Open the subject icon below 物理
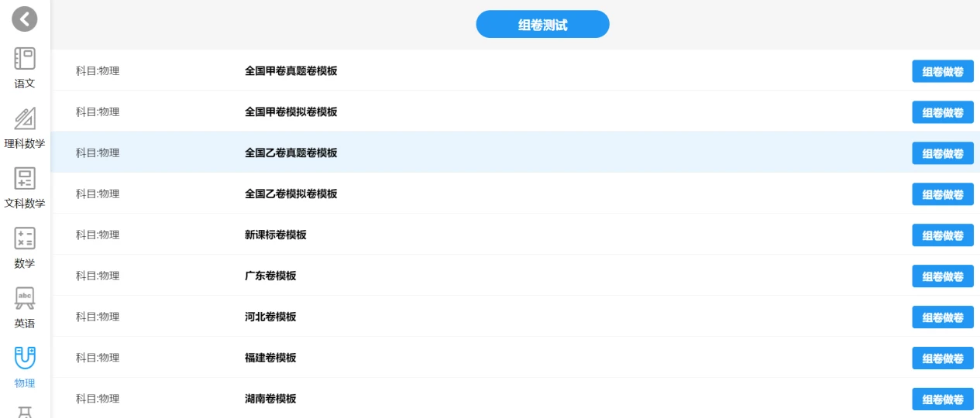980x418 pixels. point(25,412)
